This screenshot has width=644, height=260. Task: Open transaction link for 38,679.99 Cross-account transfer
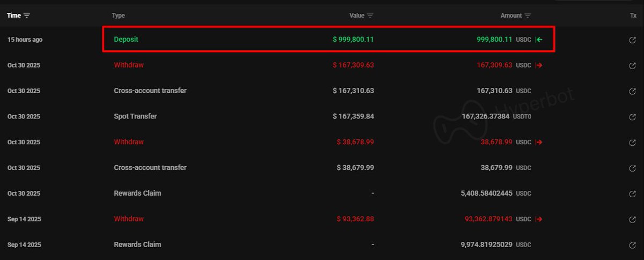[633, 168]
